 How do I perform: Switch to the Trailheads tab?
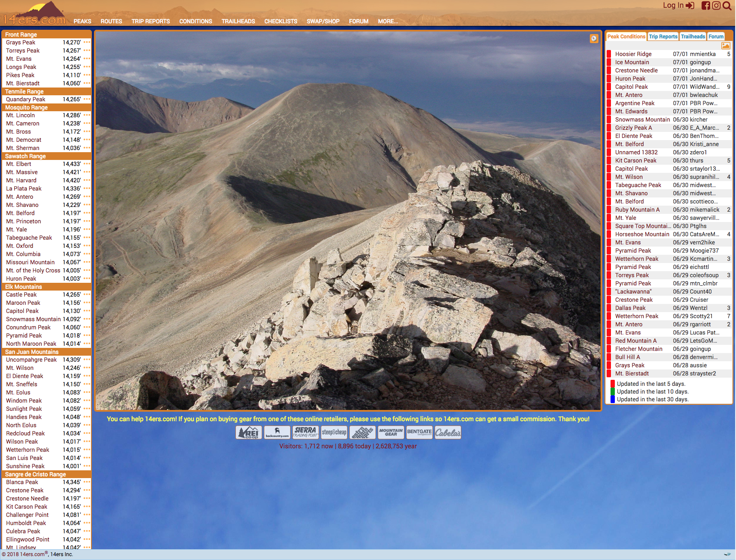click(693, 37)
